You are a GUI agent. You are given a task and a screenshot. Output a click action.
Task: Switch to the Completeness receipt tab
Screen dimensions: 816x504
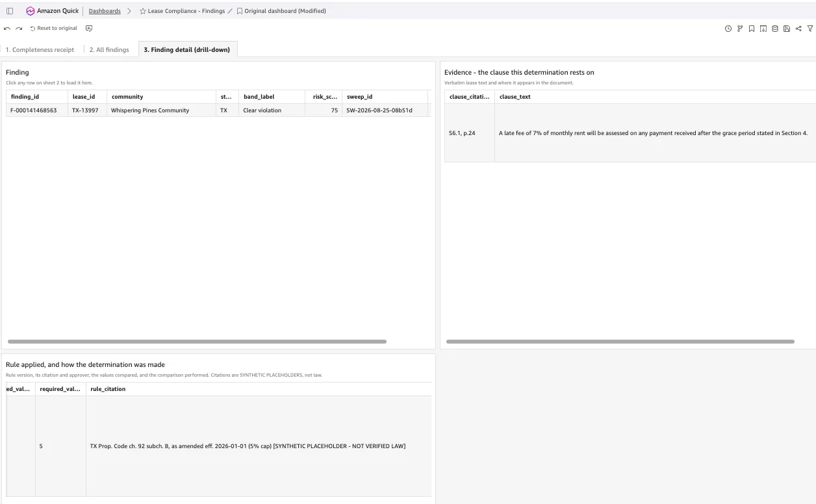tap(40, 49)
